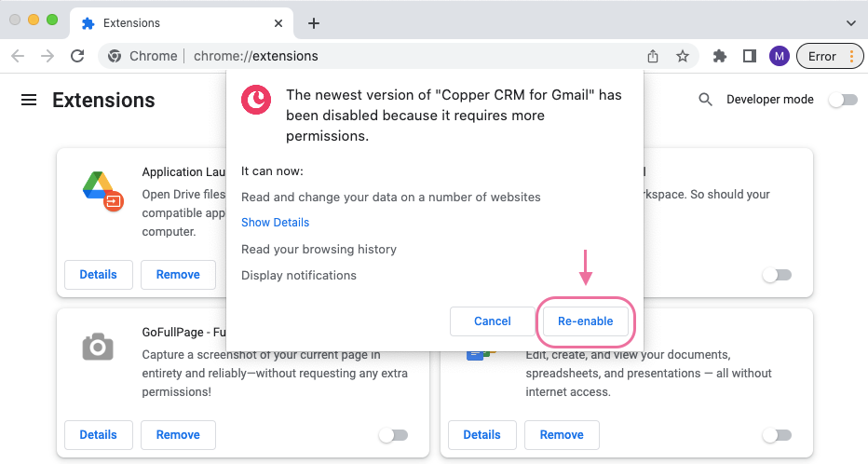Open the Extensions hamburger menu

[29, 100]
